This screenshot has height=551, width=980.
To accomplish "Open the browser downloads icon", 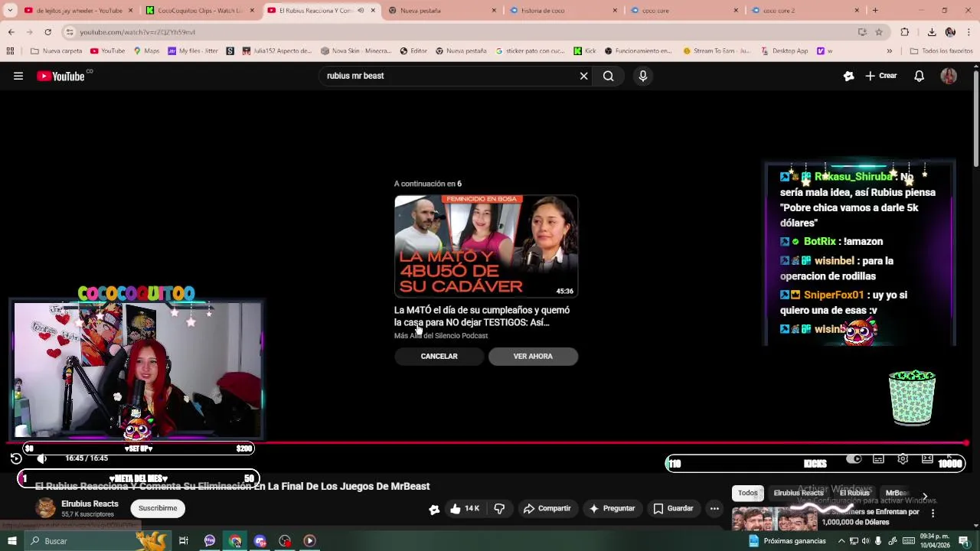I will (x=932, y=32).
